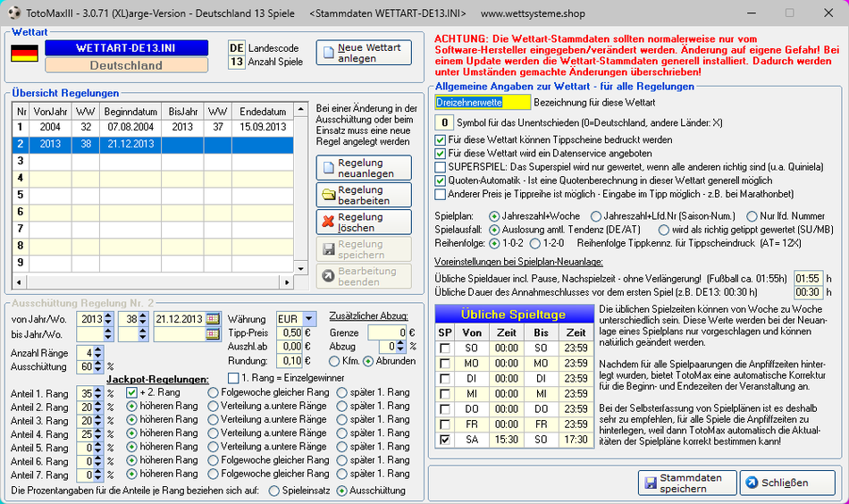Select Nur lfd. Nummer option
The image size is (849, 504).
pos(752,216)
